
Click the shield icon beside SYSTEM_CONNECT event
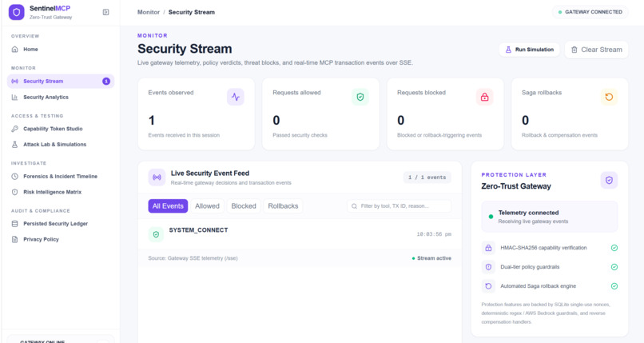tap(156, 234)
